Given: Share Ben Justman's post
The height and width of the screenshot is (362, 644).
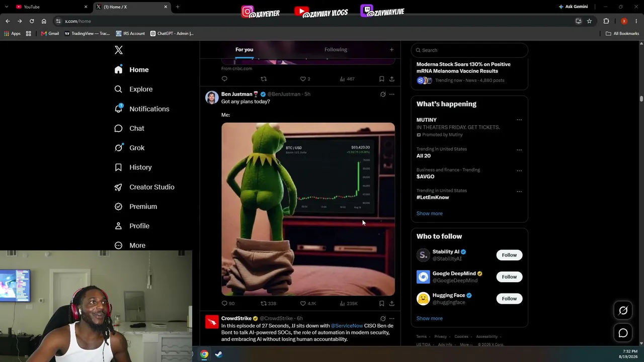Looking at the screenshot, I should point(392,303).
